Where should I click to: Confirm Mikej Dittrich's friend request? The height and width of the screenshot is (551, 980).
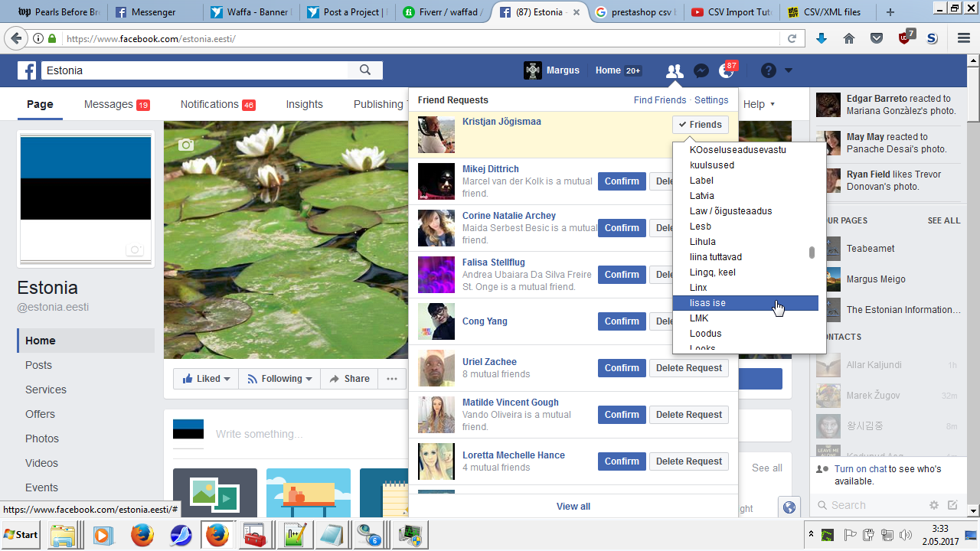622,181
